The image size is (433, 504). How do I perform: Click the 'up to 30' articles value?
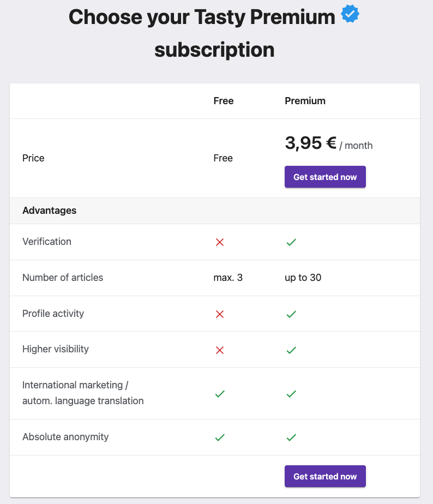coord(303,278)
